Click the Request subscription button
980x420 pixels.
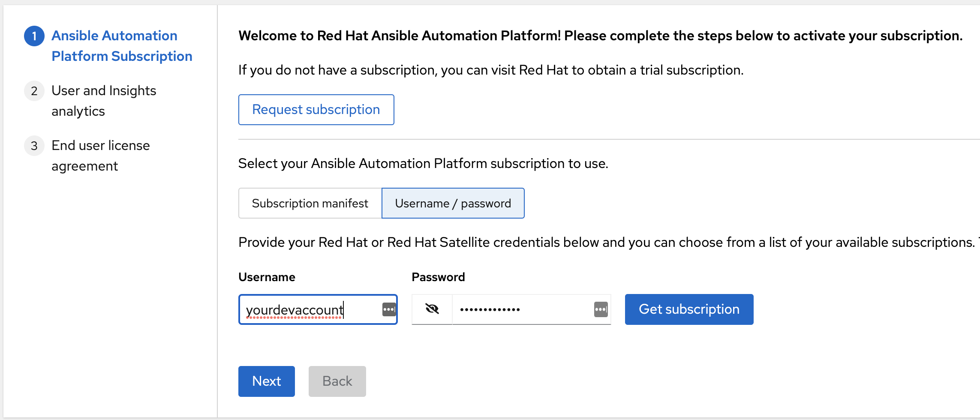click(x=316, y=109)
